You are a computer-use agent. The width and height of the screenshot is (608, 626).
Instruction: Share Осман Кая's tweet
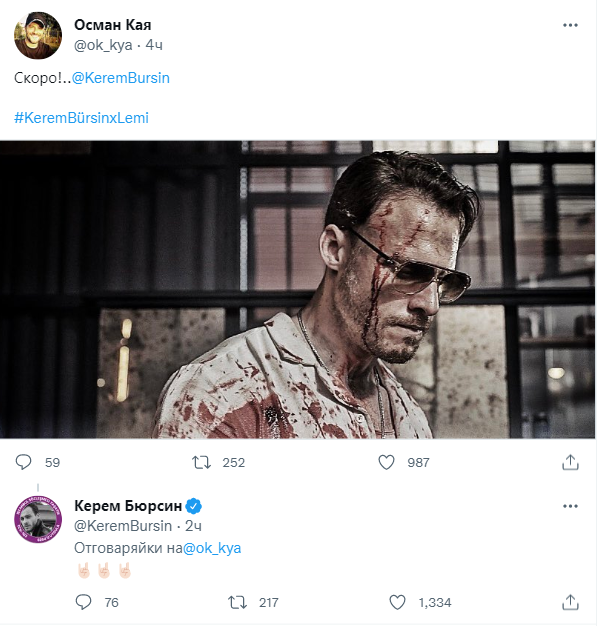(571, 462)
